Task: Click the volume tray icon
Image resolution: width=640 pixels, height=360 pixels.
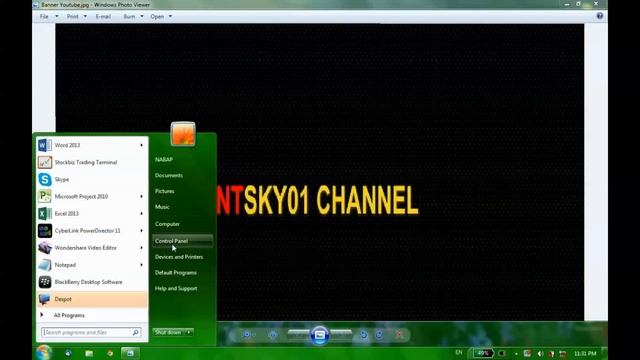Action: (540, 353)
